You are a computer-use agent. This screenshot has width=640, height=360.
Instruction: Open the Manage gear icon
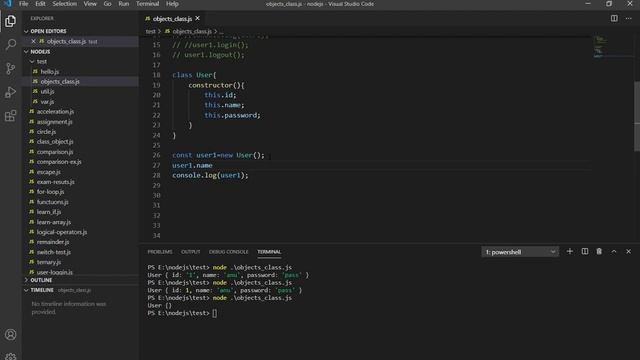(x=11, y=356)
